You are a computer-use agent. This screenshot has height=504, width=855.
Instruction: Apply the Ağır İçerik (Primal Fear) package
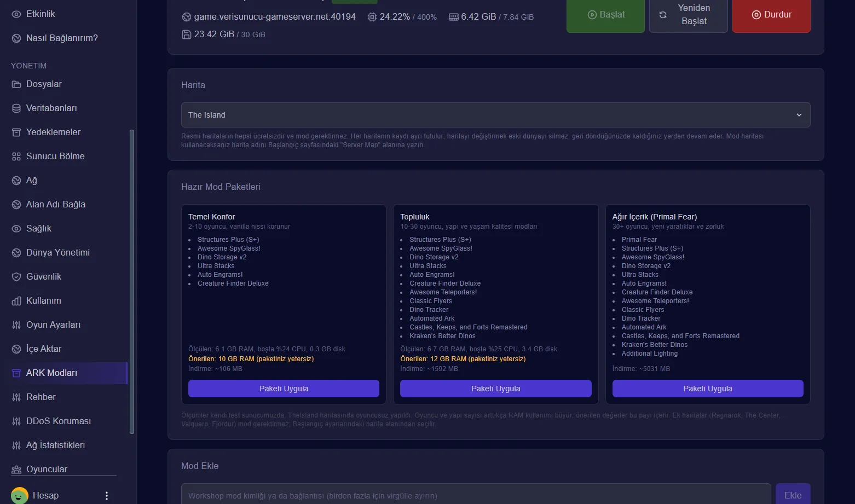pos(707,389)
